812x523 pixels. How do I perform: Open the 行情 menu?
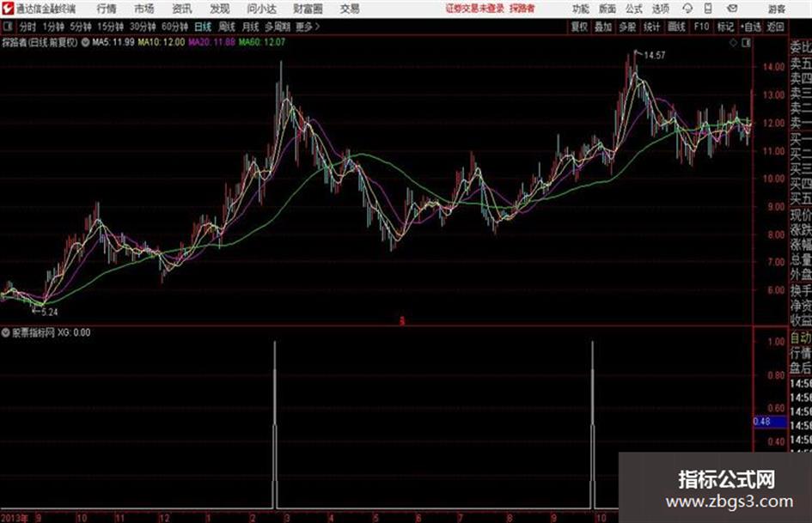pyautogui.click(x=107, y=9)
